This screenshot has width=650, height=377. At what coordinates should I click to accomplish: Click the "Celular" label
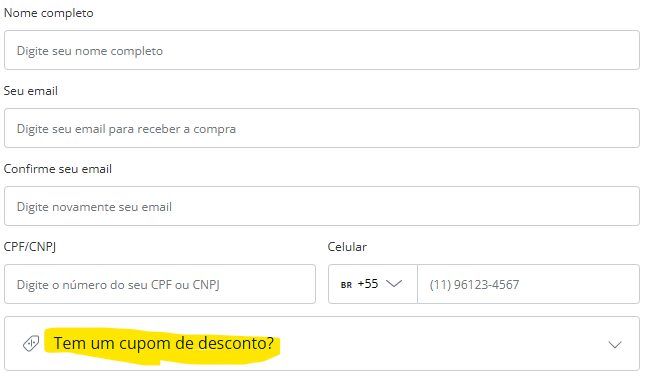click(347, 247)
